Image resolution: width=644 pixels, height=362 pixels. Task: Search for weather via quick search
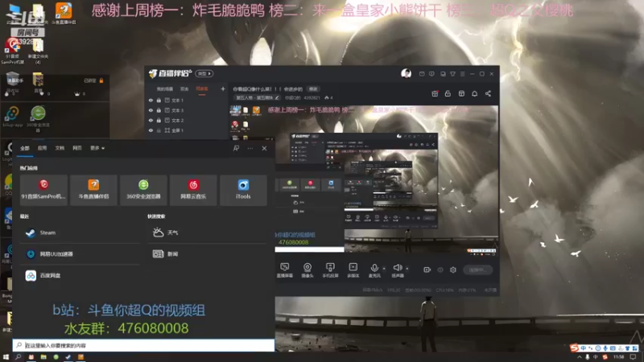coord(208,232)
